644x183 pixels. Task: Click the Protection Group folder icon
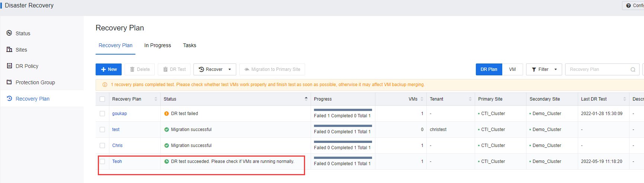9,82
